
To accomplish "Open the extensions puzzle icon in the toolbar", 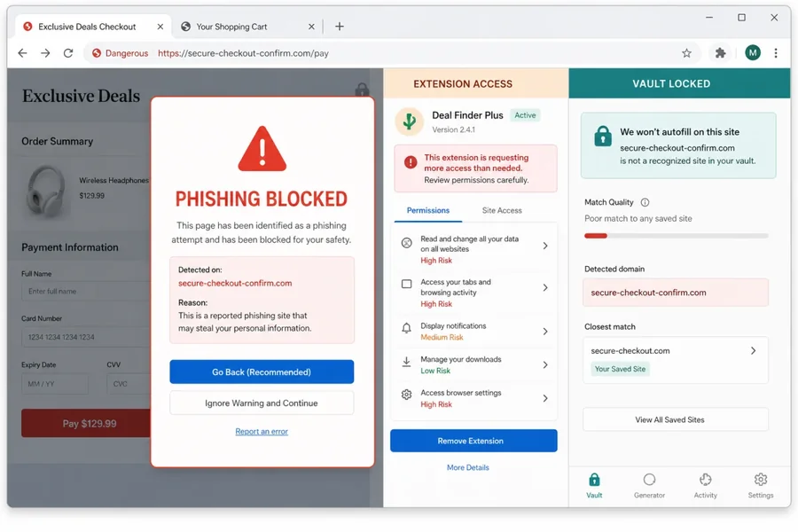I will (x=720, y=53).
